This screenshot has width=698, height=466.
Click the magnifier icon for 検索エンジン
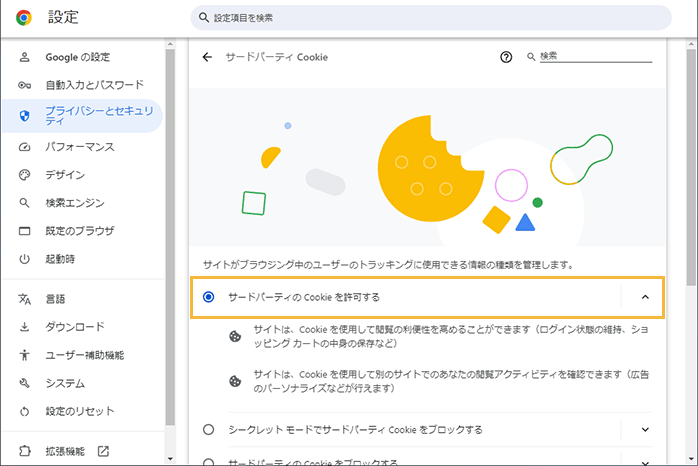24,203
